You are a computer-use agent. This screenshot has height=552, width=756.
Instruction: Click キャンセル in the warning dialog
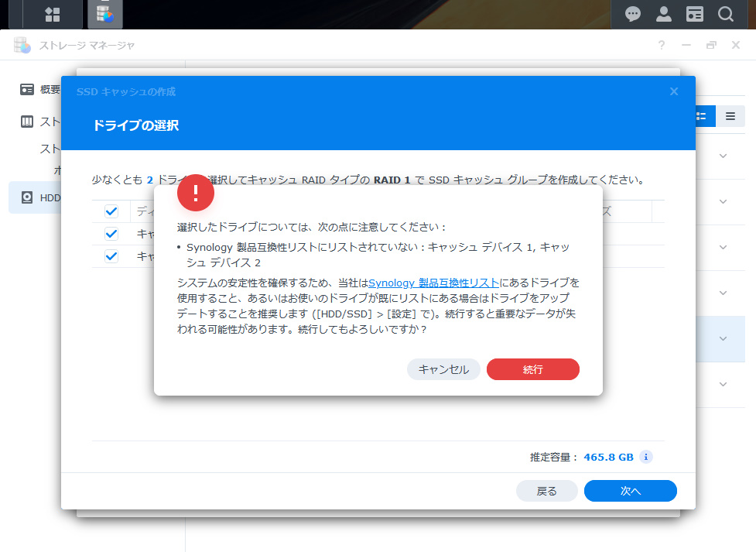point(443,369)
